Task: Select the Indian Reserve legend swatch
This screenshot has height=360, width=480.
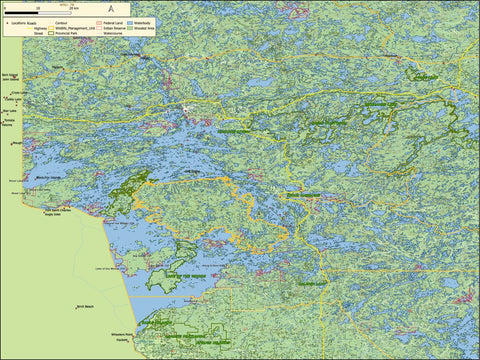Action: 99,28
